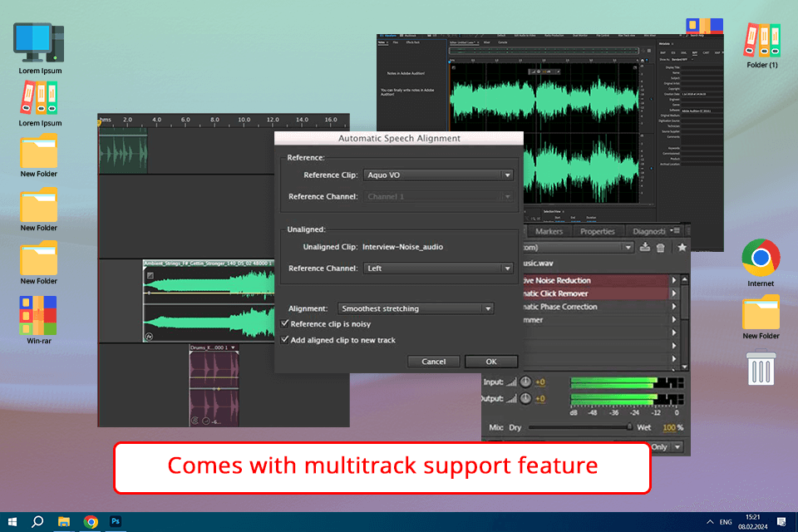Click the loop icon on Drums clip

195,421
